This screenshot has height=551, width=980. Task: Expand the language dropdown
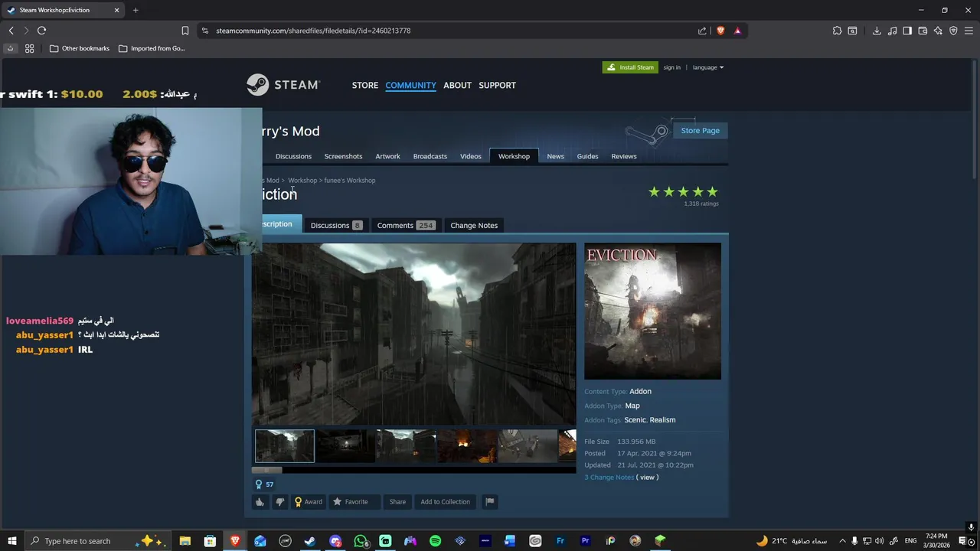pyautogui.click(x=708, y=67)
